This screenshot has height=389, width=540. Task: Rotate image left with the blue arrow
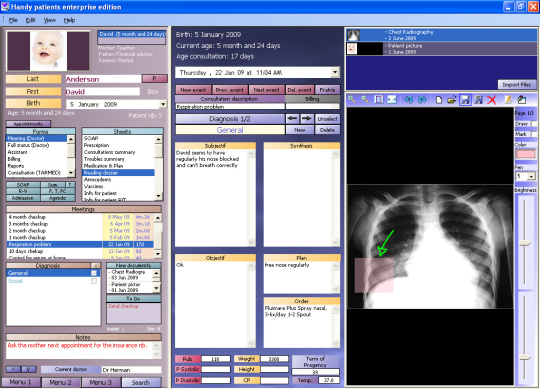(409, 100)
